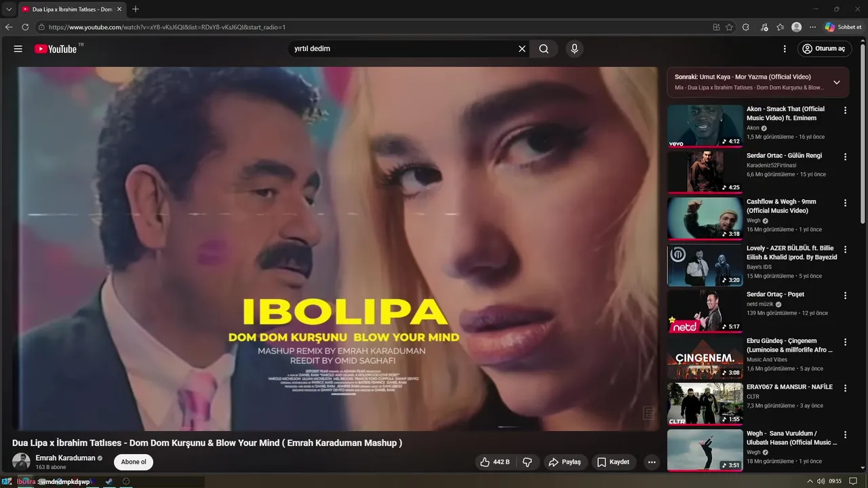This screenshot has height=488, width=868.
Task: Click taskbar volume speaker icon
Action: 821,481
